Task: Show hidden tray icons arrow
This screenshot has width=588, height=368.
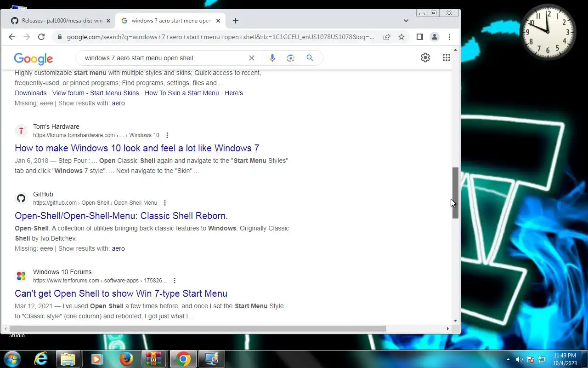Action: (x=508, y=359)
